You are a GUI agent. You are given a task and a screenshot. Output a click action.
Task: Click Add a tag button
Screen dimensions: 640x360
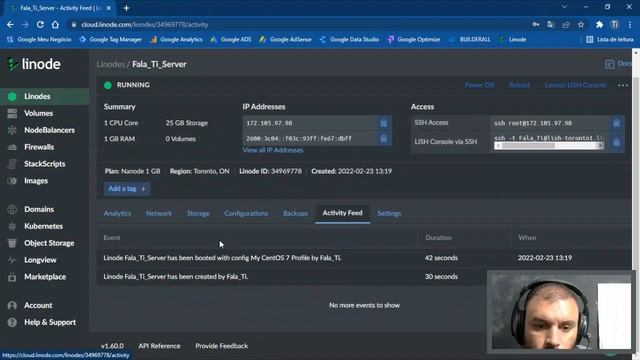(x=127, y=189)
